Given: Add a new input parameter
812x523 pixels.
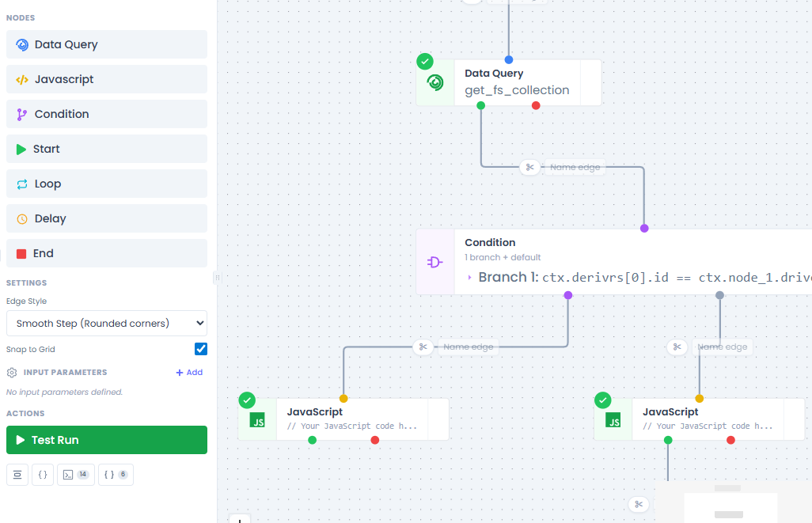Looking at the screenshot, I should (x=189, y=372).
